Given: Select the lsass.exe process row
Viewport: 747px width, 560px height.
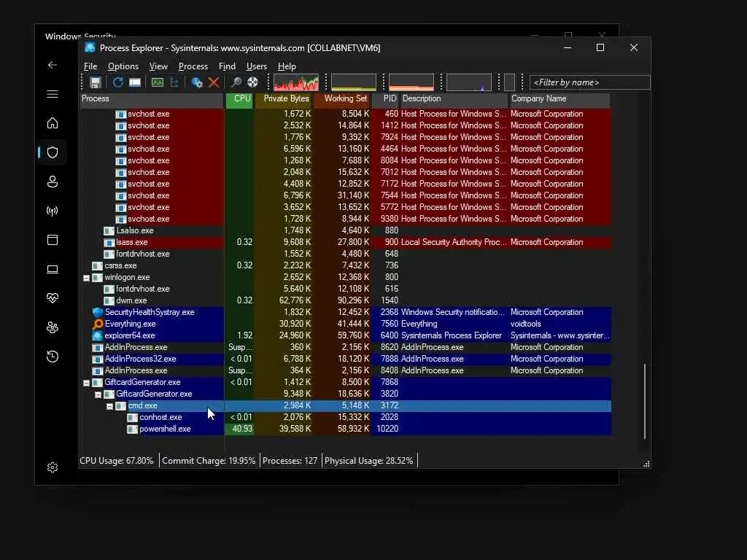Looking at the screenshot, I should (x=345, y=242).
